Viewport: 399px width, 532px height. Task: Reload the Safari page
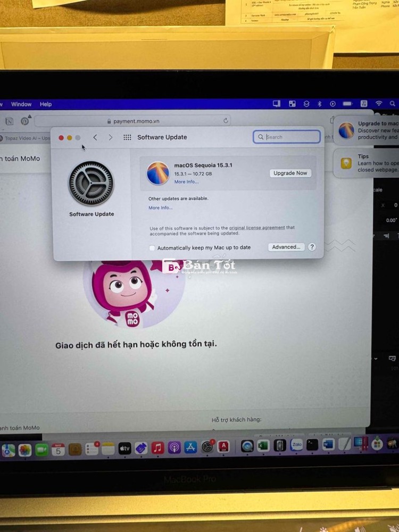coord(226,121)
